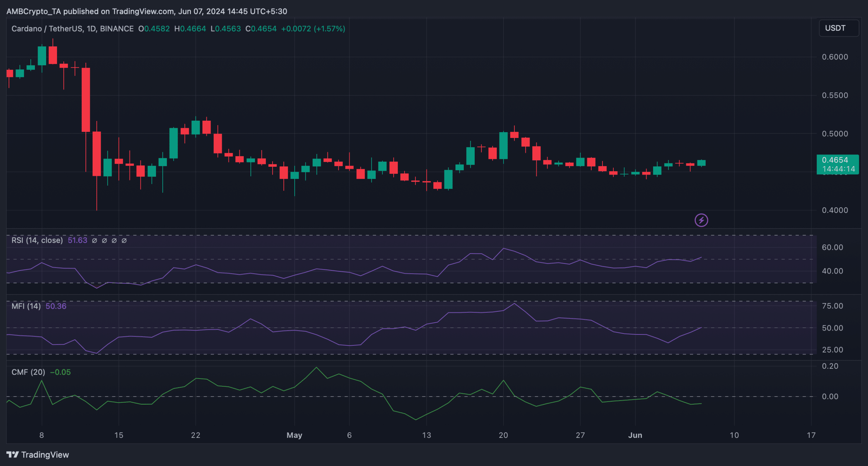
Task: Select the CMF (20) indicator label
Action: (28, 372)
